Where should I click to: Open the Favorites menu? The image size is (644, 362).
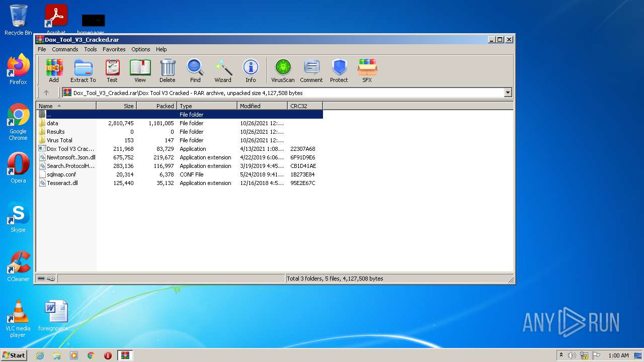(114, 49)
